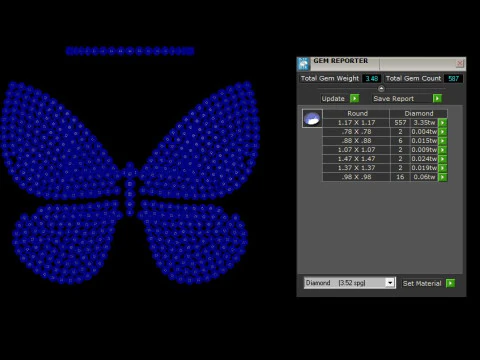The image size is (480, 360).
Task: Close the Gem Reporter window
Action: [460, 63]
